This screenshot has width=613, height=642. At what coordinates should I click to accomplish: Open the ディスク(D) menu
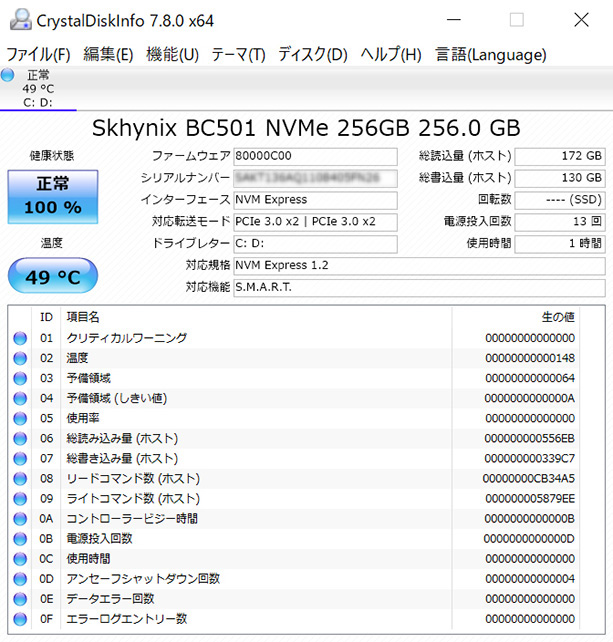[x=312, y=54]
